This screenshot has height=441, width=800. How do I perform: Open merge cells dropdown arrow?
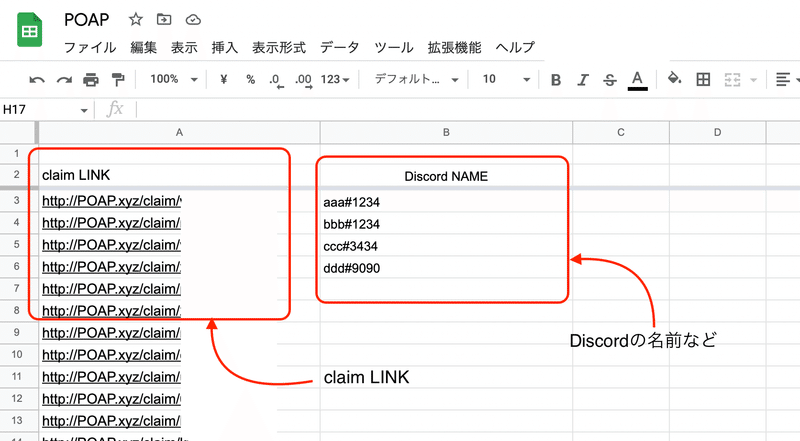click(754, 80)
